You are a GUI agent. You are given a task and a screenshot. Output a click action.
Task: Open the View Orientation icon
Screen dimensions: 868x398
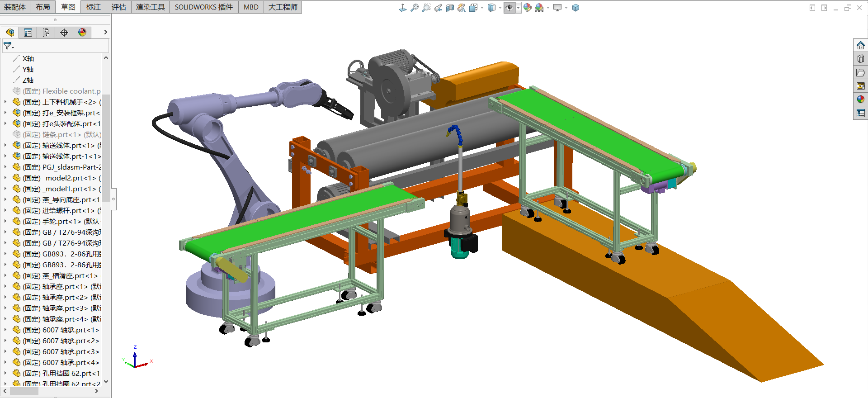pyautogui.click(x=402, y=8)
